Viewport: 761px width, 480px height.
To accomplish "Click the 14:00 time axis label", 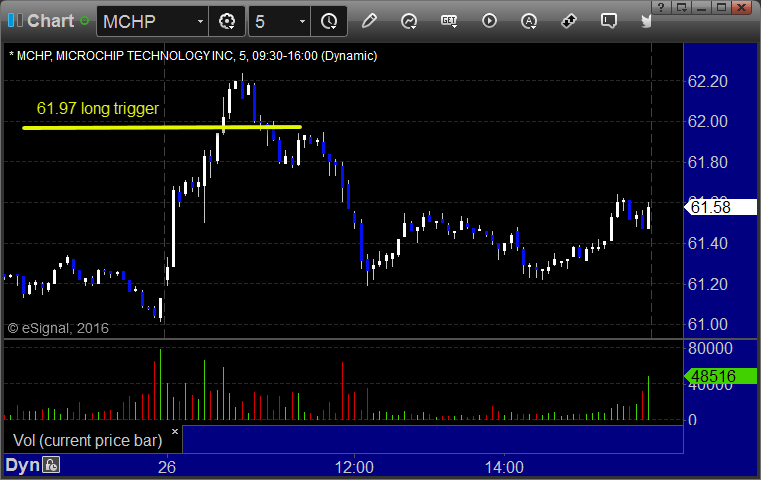I will click(x=504, y=467).
